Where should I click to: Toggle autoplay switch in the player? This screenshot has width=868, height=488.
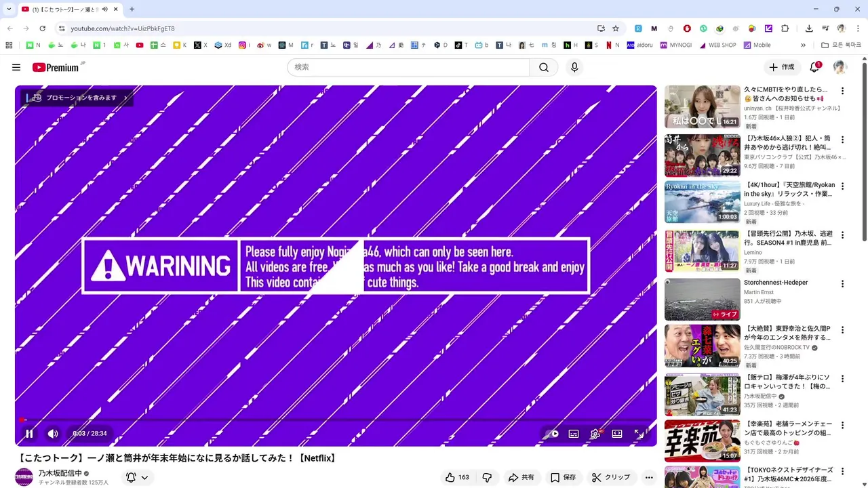[552, 434]
